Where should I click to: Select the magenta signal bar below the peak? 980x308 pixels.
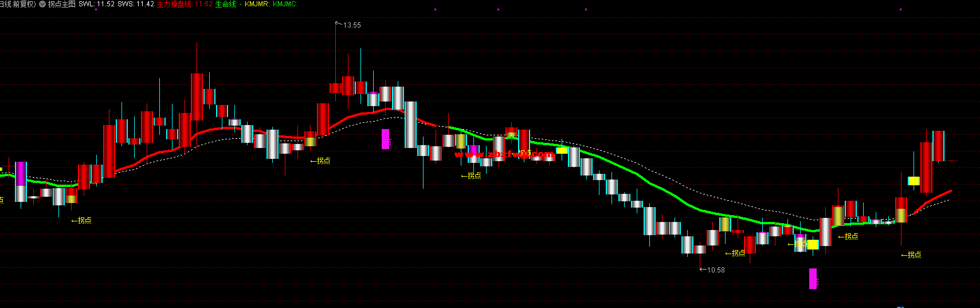pos(386,139)
